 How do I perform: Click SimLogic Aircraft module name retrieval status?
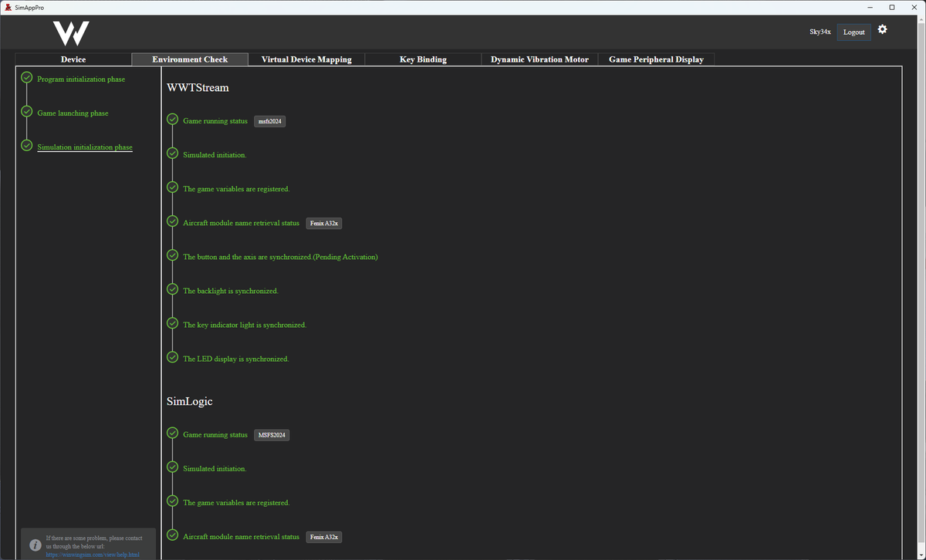[241, 537]
